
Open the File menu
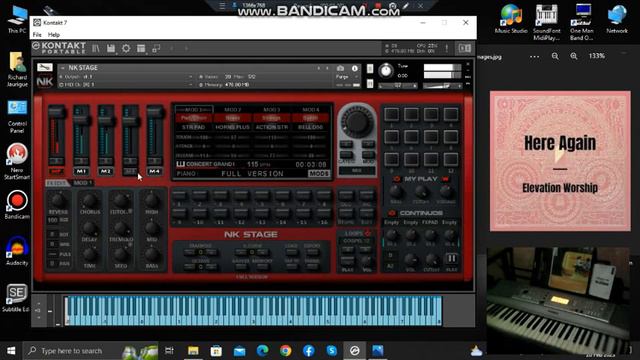pyautogui.click(x=37, y=35)
